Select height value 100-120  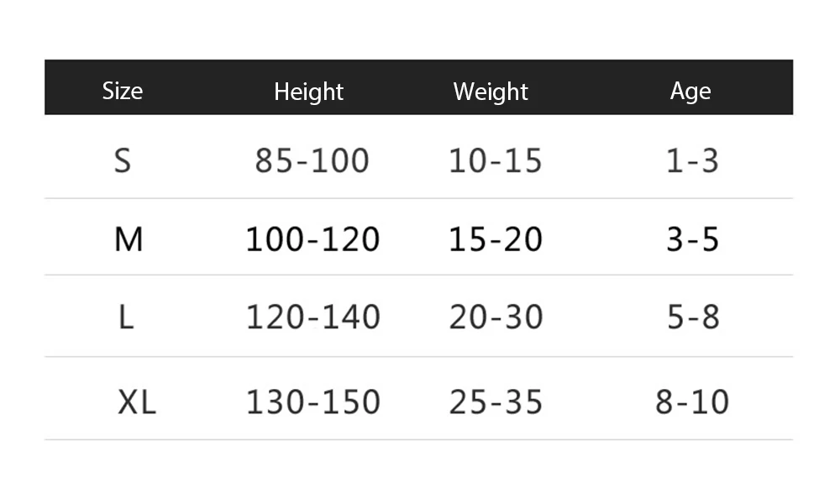click(312, 240)
